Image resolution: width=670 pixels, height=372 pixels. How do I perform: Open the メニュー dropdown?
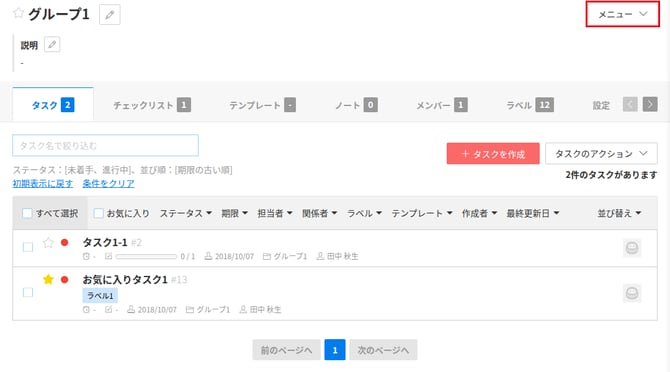[623, 14]
